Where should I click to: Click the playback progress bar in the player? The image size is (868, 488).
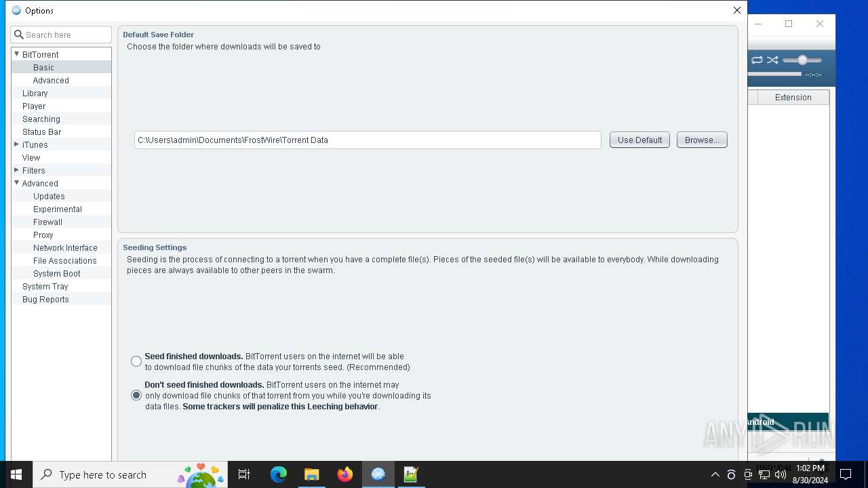tap(774, 74)
